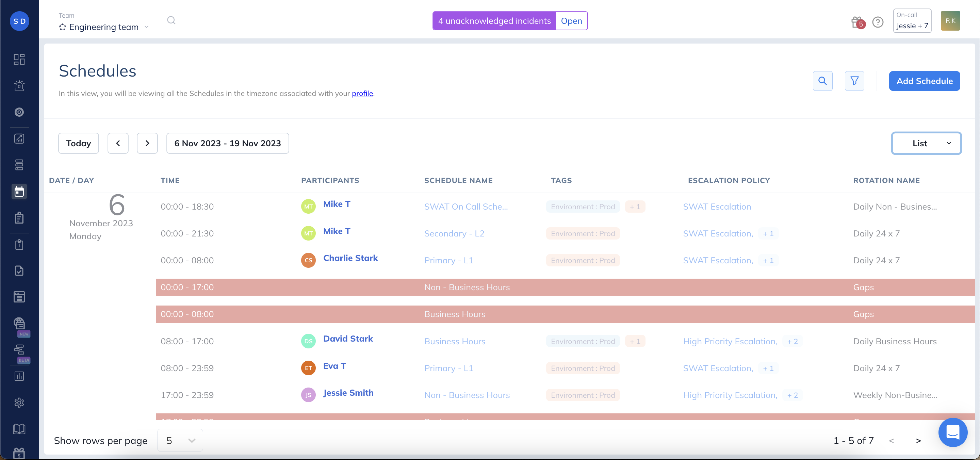Click the schedules search magnifier button
The width and height of the screenshot is (980, 460).
(x=822, y=81)
